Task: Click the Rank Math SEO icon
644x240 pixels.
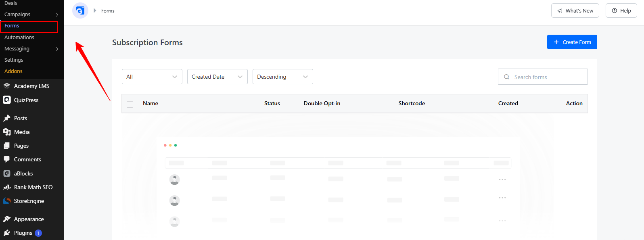Action: (7, 187)
